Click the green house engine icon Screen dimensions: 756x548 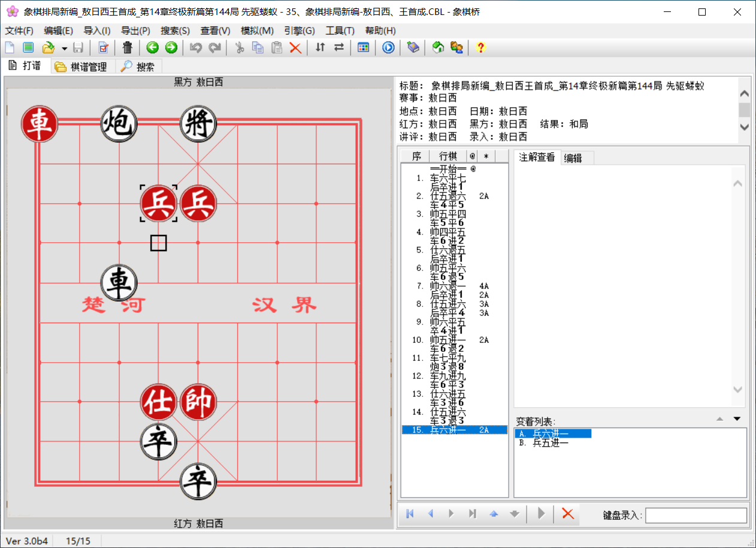point(438,48)
